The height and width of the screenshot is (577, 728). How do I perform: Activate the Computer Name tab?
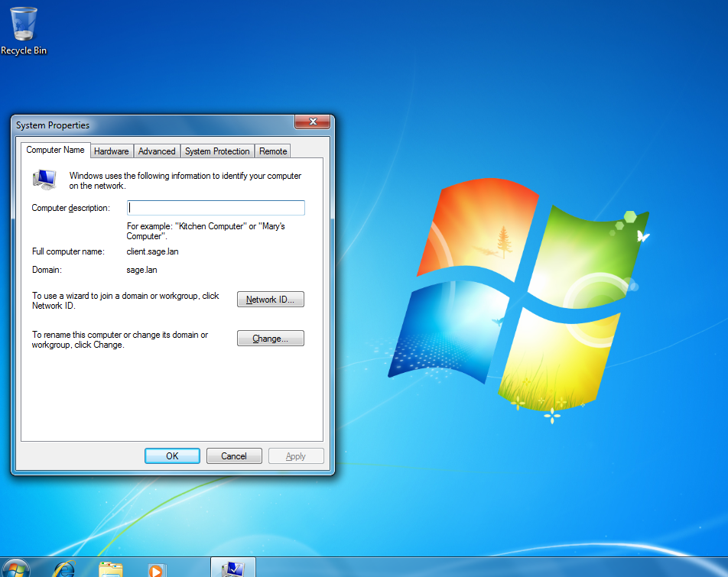[55, 150]
